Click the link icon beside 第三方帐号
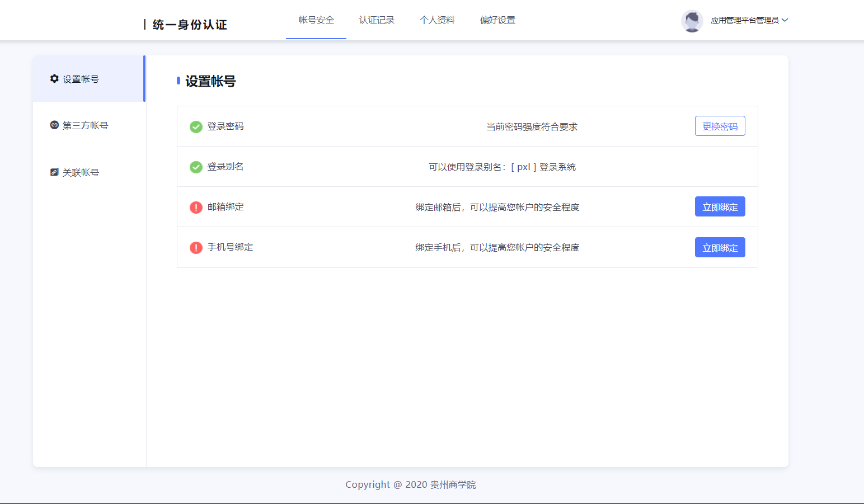Screen dimensions: 864x504 pyautogui.click(x=54, y=125)
